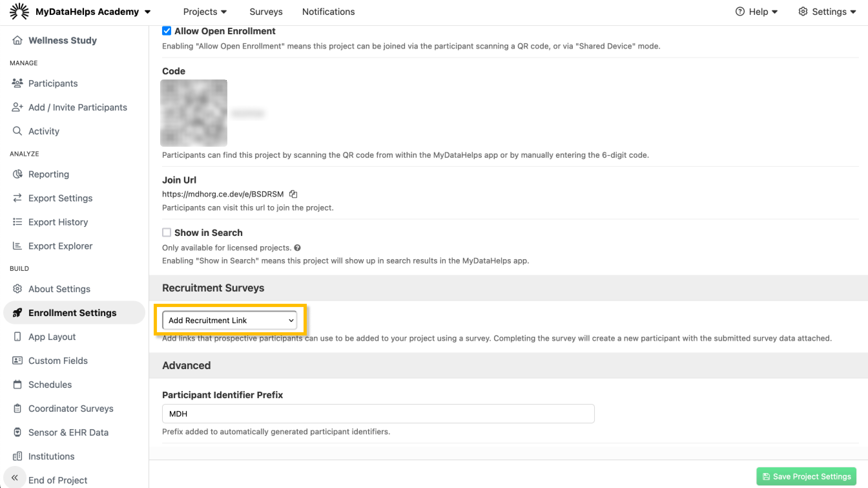
Task: Open Add / Invite Participants page
Action: click(x=77, y=107)
